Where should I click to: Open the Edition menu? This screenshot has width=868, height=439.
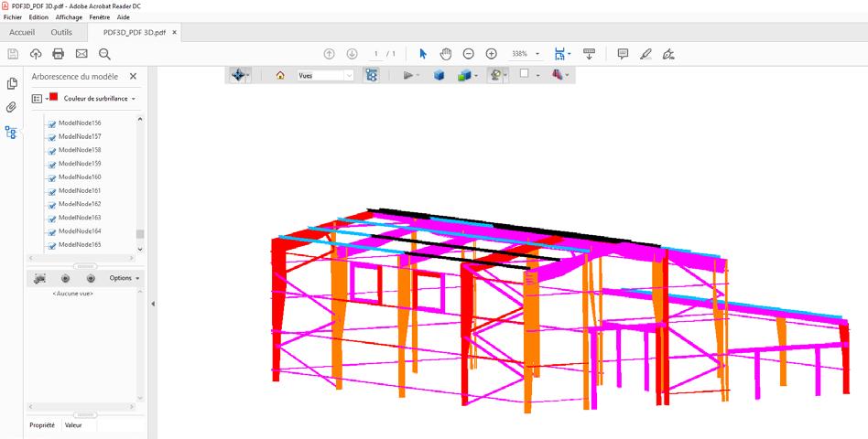[38, 17]
